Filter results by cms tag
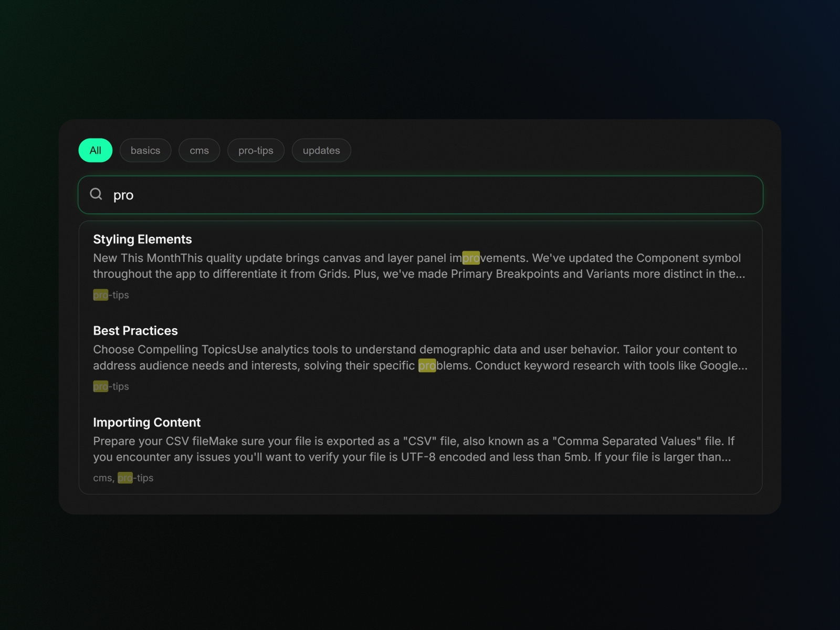This screenshot has height=630, width=840. pyautogui.click(x=199, y=150)
